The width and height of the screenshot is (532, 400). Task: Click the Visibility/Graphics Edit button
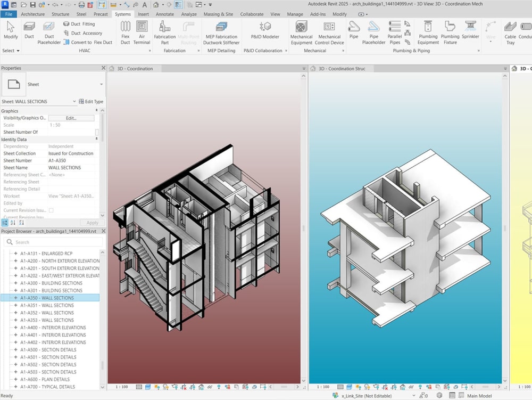(x=71, y=118)
